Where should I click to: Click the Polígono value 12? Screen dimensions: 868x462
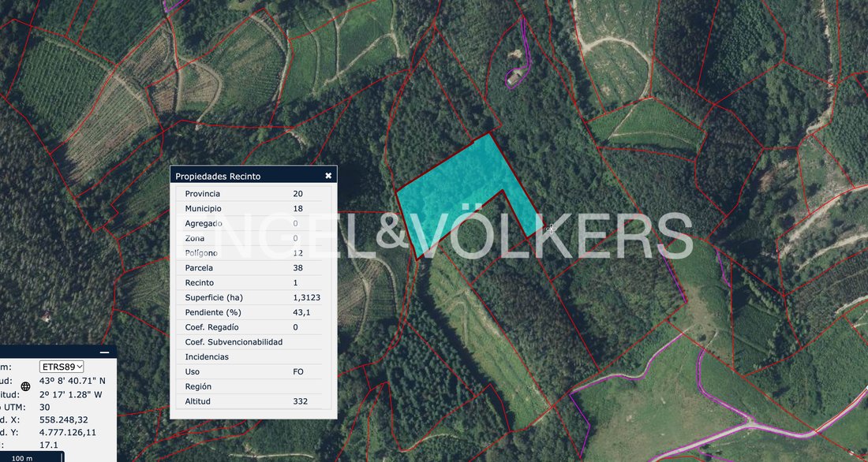(x=297, y=253)
